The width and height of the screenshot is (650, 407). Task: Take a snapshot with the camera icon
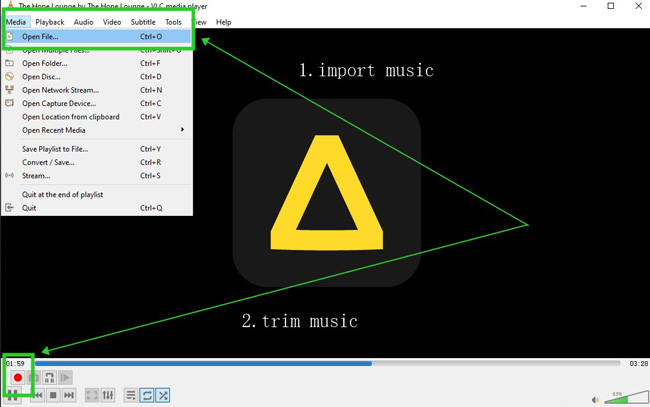[x=34, y=378]
